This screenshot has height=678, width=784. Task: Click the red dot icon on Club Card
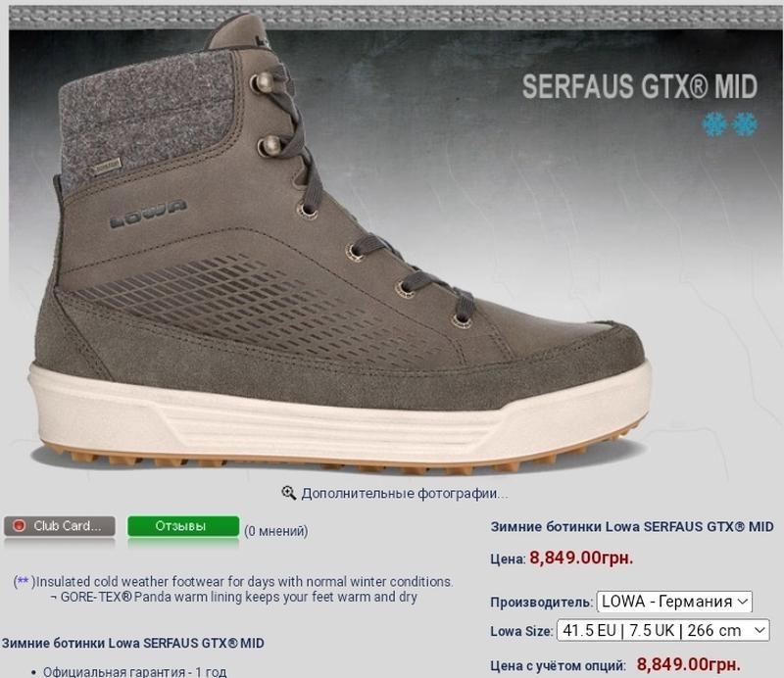(19, 525)
